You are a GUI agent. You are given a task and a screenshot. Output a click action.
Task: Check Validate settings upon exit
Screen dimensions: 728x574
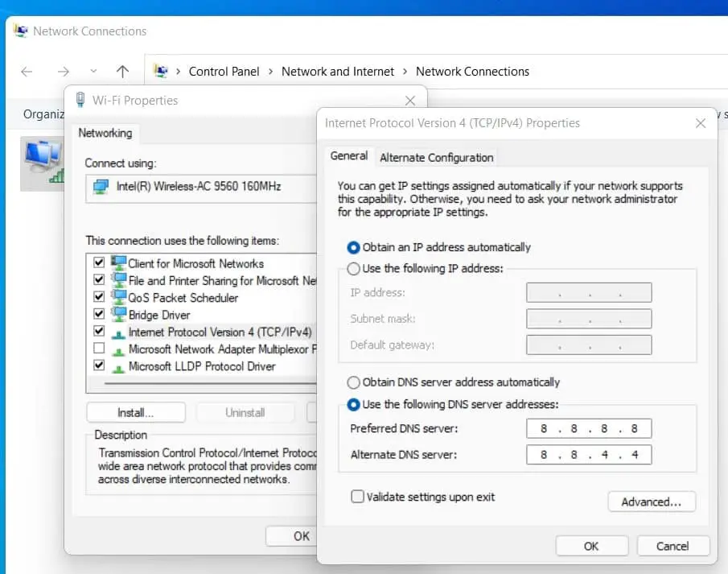coord(358,497)
